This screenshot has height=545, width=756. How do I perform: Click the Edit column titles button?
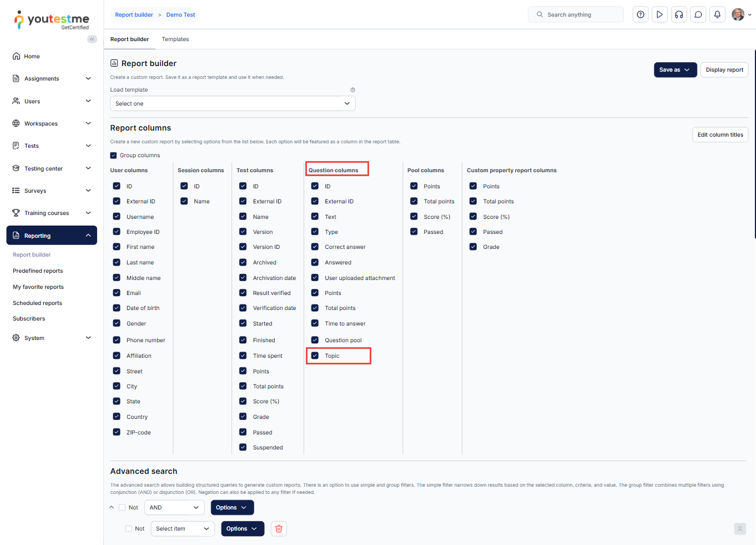(720, 135)
